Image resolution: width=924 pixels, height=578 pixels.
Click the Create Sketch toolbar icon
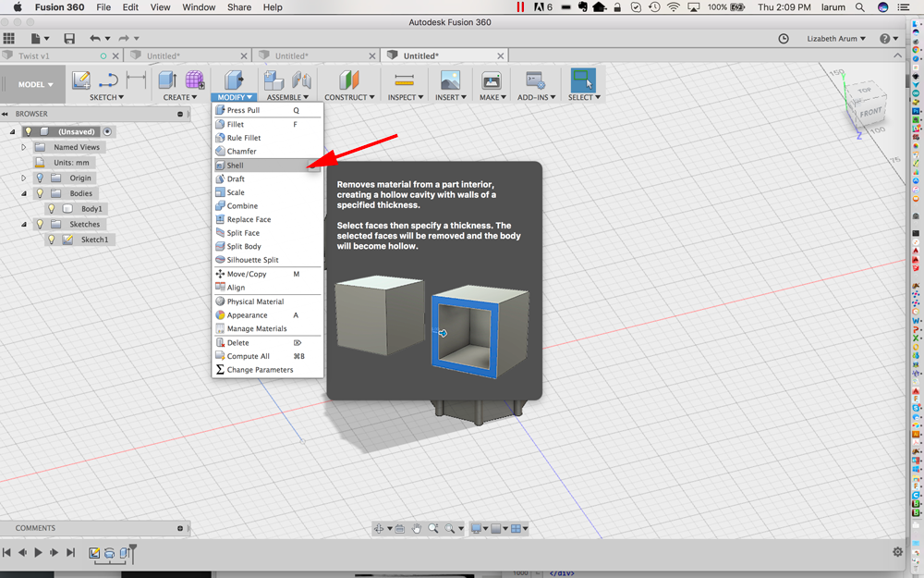point(80,80)
